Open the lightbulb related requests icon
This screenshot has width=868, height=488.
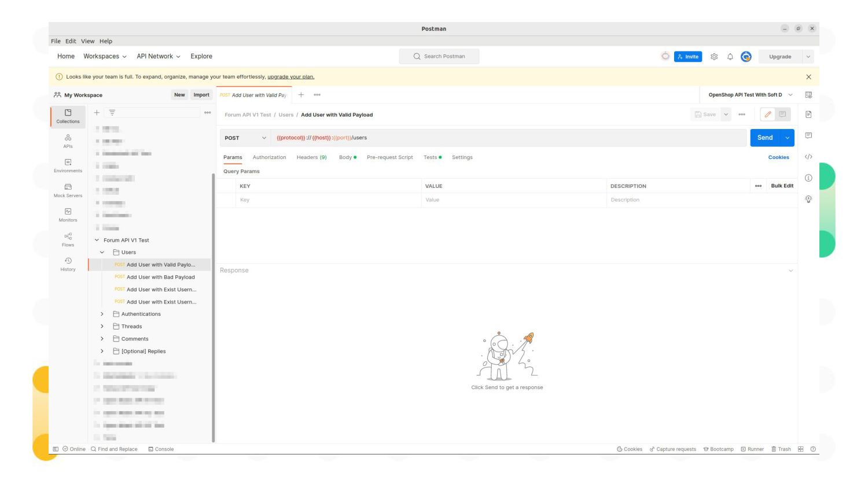[x=808, y=199]
